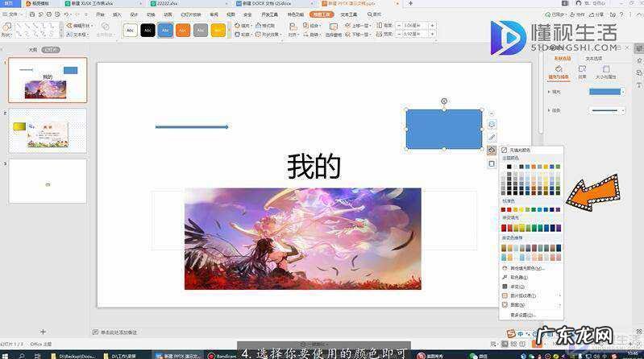Open the Edit Shape dropdown
This screenshot has height=359, width=644.
(80, 26)
